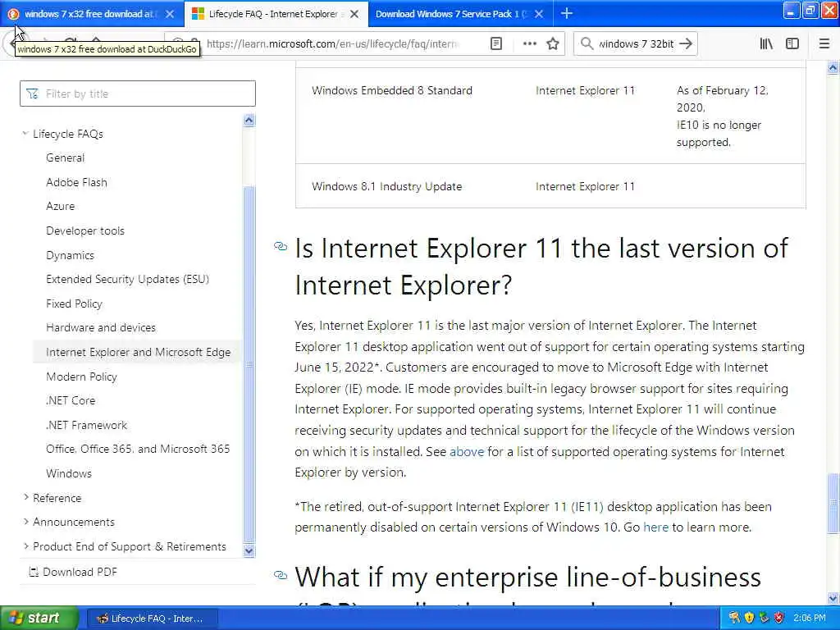Click the 'windows 7 32bit' search field

click(636, 43)
